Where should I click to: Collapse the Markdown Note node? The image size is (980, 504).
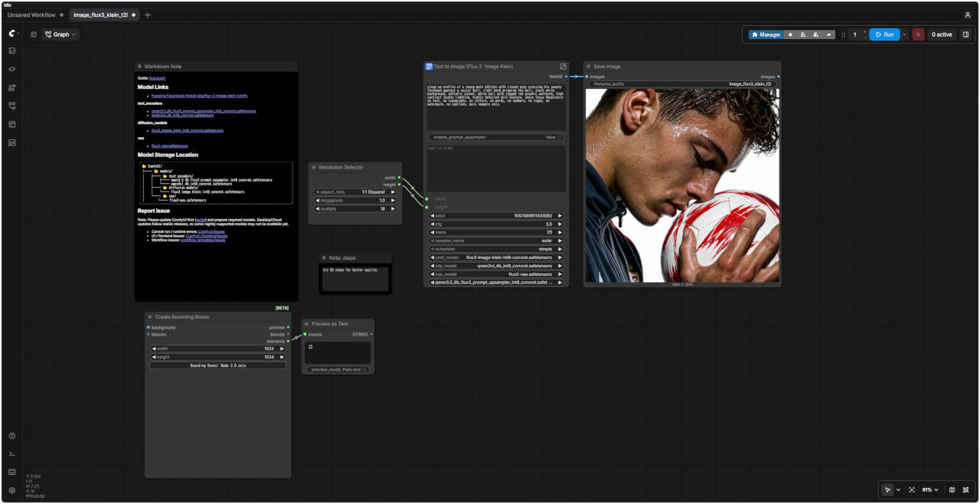pos(139,67)
